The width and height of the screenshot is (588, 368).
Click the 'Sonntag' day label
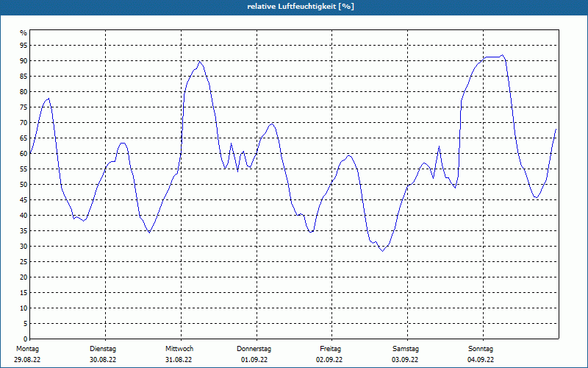click(481, 349)
